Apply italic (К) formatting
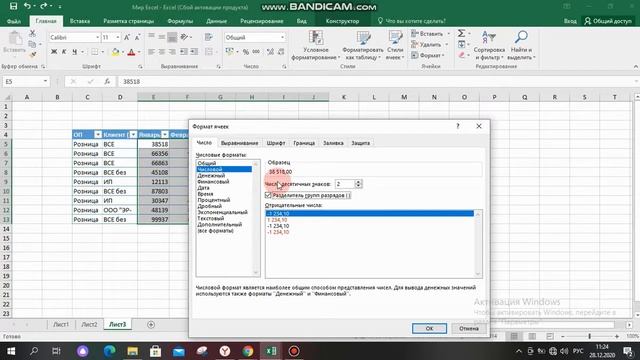 [x=64, y=52]
